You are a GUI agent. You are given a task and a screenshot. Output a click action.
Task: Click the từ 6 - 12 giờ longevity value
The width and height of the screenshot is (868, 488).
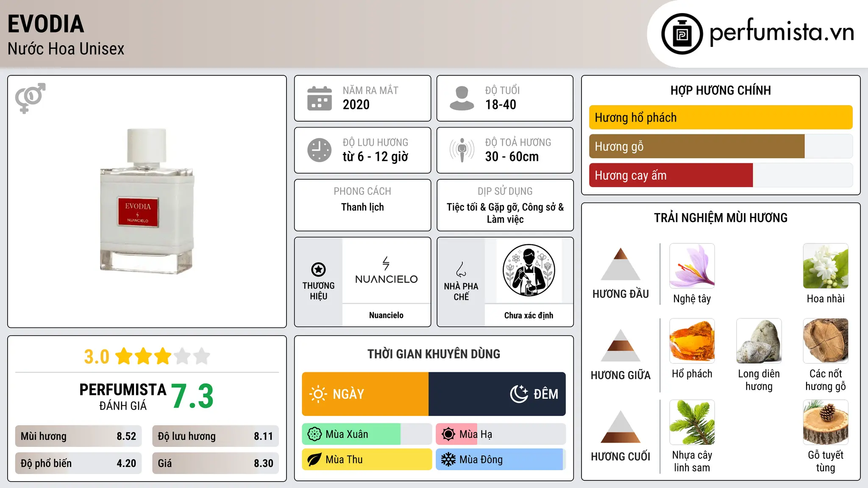click(375, 157)
